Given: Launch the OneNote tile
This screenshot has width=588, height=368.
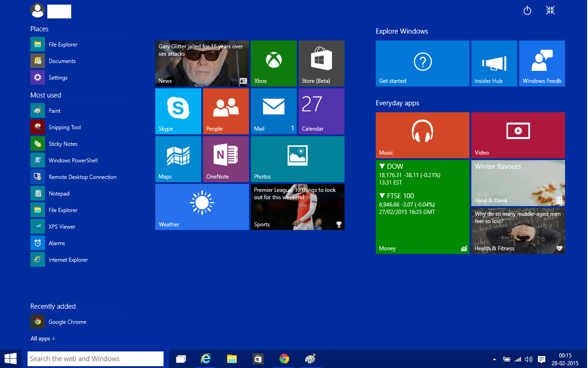Looking at the screenshot, I should coord(226,159).
